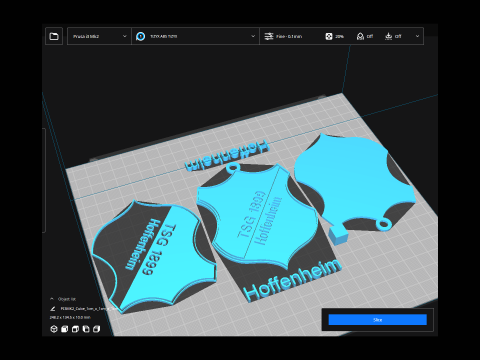Open a file with the folder icon
This screenshot has height=360, width=480.
pos(54,36)
